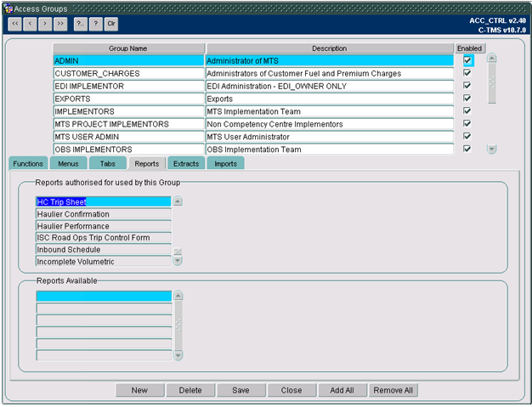
Task: Click the Access Groups window icon
Action: click(x=8, y=8)
